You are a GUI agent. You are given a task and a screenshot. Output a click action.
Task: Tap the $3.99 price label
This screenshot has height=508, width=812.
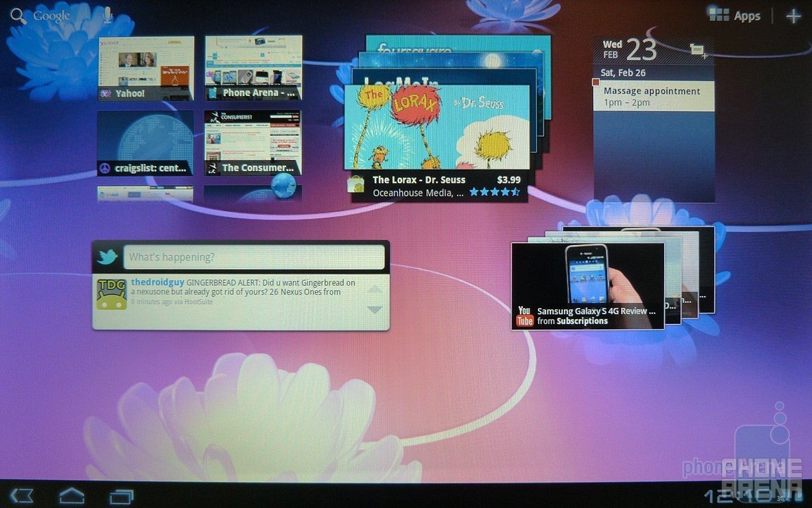(x=509, y=180)
